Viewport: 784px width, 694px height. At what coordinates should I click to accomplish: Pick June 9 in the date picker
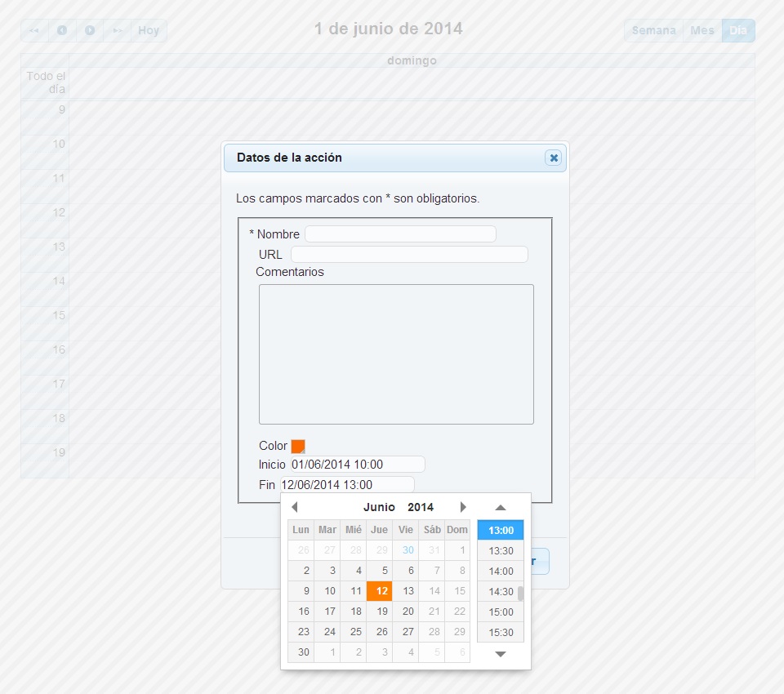(x=301, y=591)
